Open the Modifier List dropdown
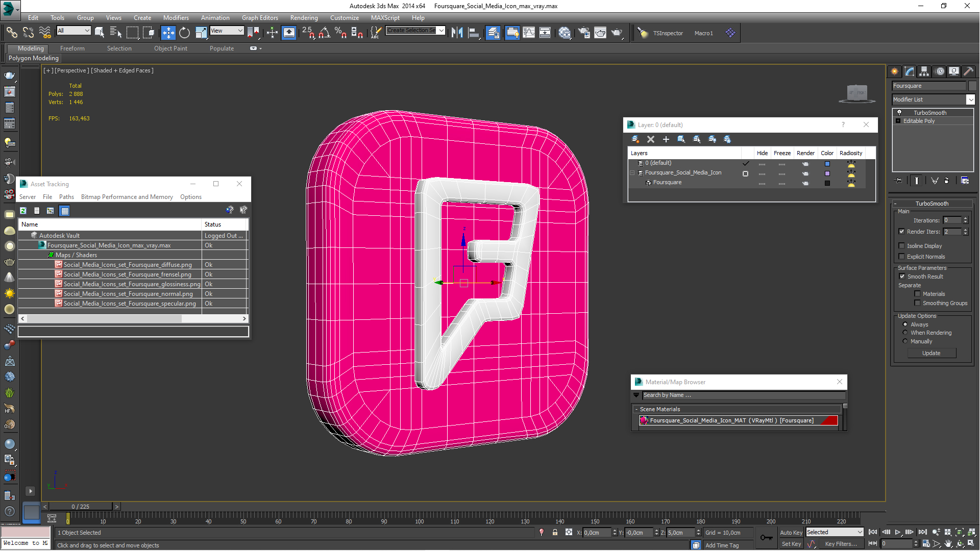The image size is (980, 551). (970, 99)
